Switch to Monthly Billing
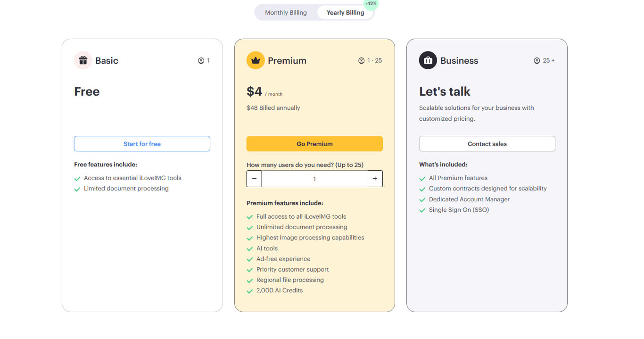This screenshot has width=644, height=339. tap(286, 12)
